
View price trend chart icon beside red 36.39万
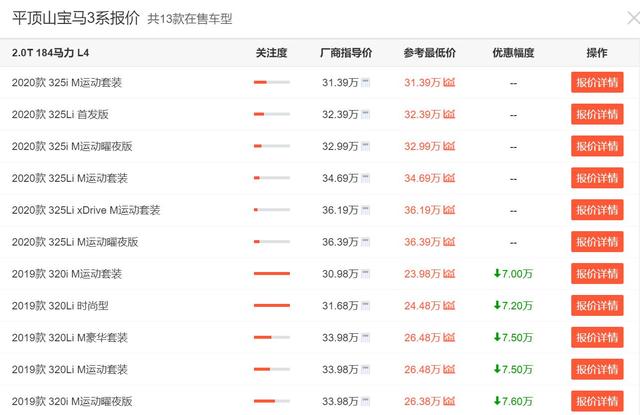click(449, 242)
